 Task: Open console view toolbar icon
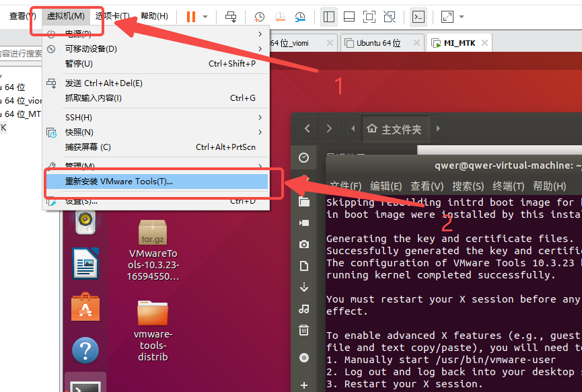(x=419, y=17)
